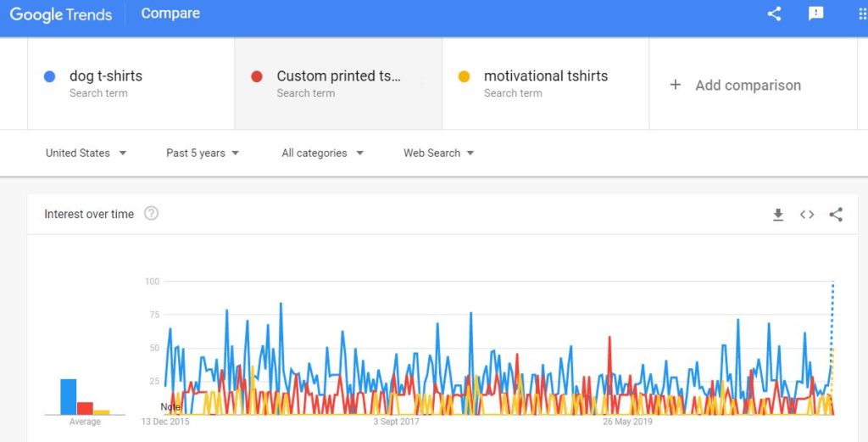Open help icon beside Interest over time
The height and width of the screenshot is (442, 868).
point(151,213)
